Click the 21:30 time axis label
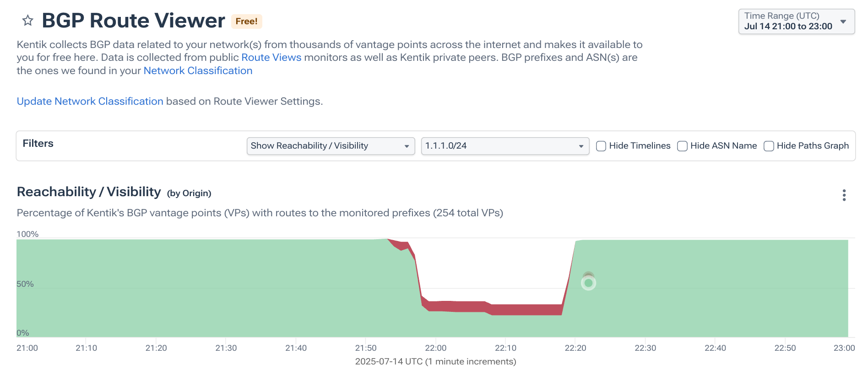 pyautogui.click(x=226, y=348)
